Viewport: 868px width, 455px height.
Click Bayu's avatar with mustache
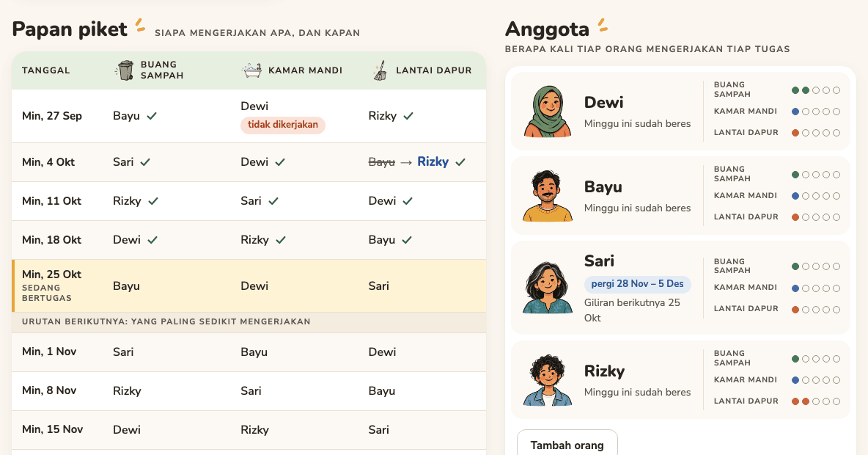pos(548,196)
